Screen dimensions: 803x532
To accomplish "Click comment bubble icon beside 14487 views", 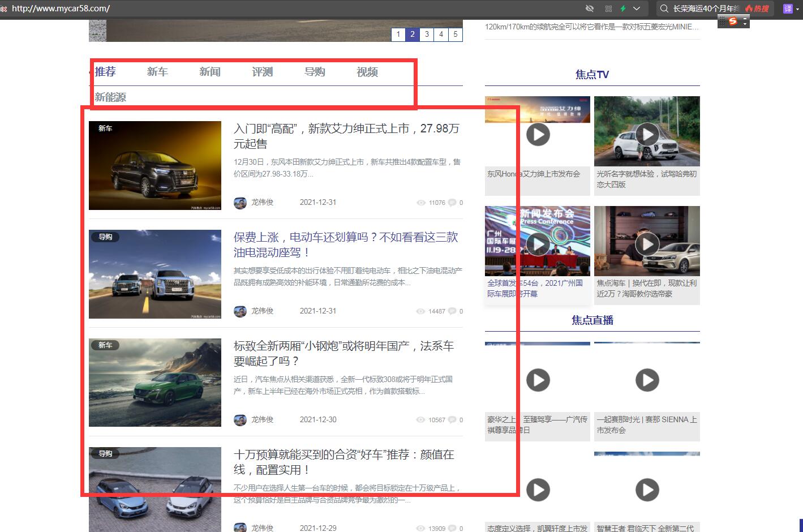I will click(452, 311).
